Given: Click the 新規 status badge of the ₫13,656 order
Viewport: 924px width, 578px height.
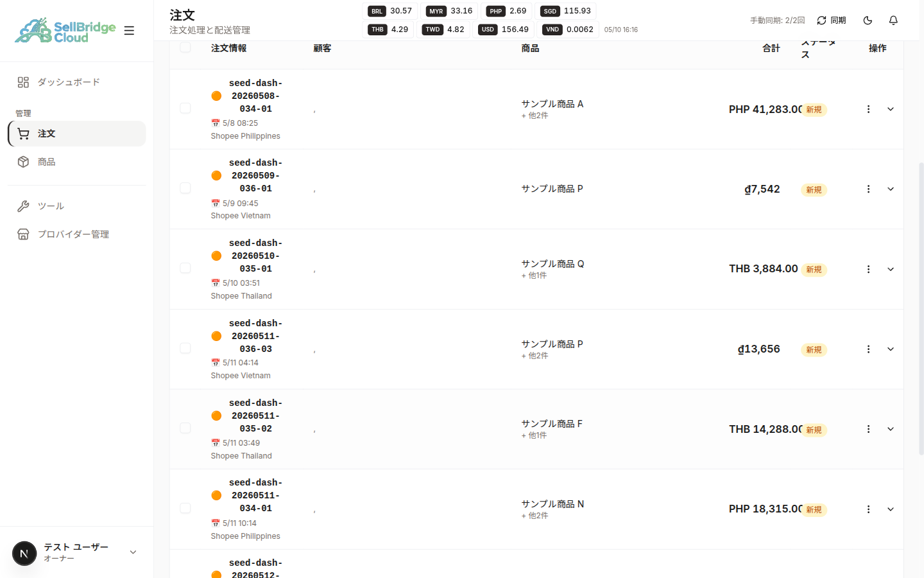Looking at the screenshot, I should coord(814,350).
